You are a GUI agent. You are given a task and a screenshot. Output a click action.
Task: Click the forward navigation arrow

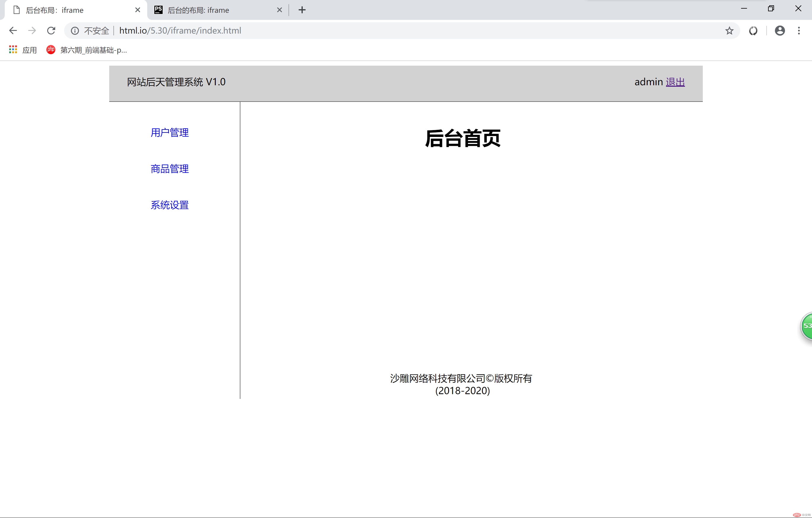click(32, 30)
